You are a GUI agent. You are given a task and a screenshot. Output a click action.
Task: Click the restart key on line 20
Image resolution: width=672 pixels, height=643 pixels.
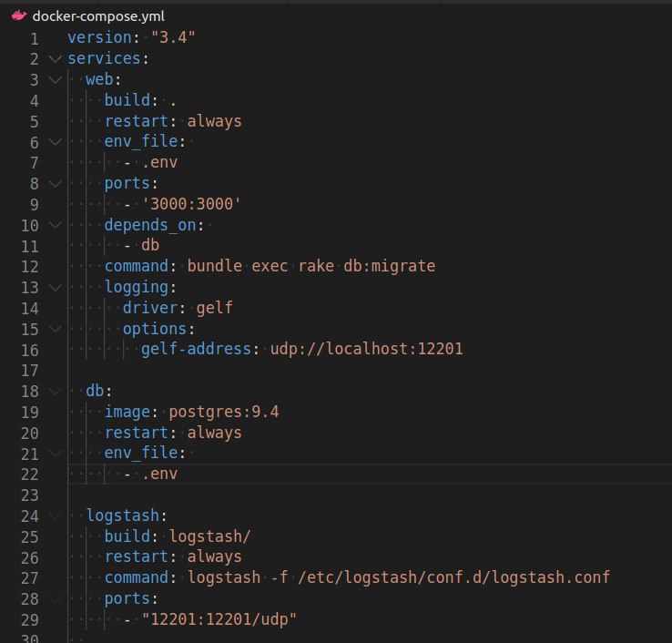click(137, 433)
